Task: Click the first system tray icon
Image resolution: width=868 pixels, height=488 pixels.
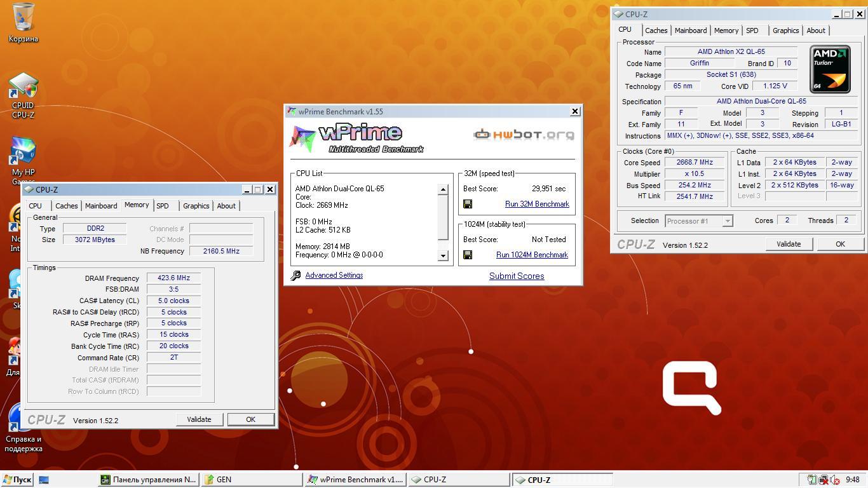Action: [812, 480]
